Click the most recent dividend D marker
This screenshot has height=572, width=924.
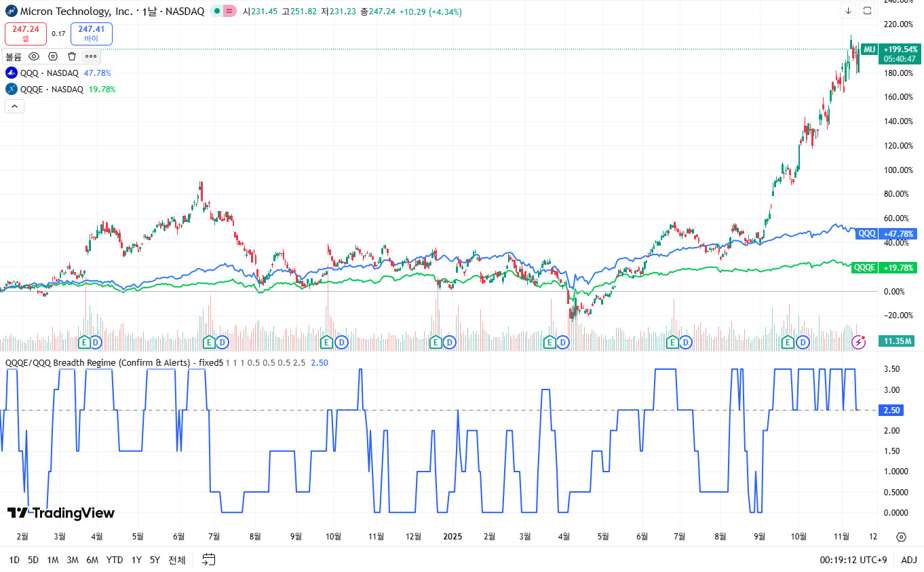coord(803,341)
